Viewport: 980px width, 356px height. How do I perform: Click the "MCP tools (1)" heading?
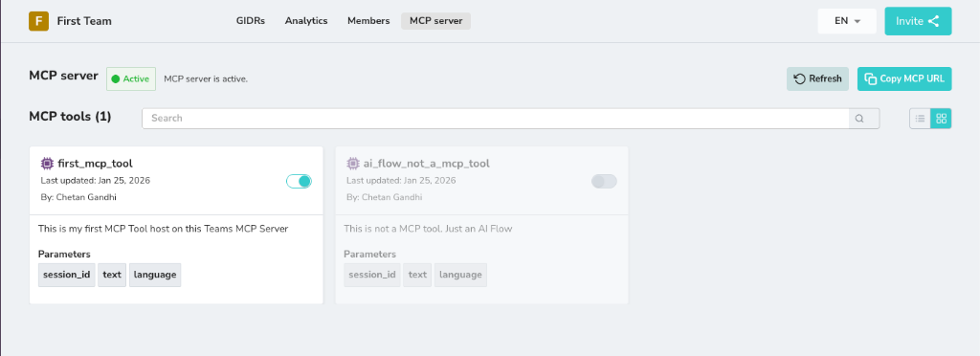click(70, 117)
